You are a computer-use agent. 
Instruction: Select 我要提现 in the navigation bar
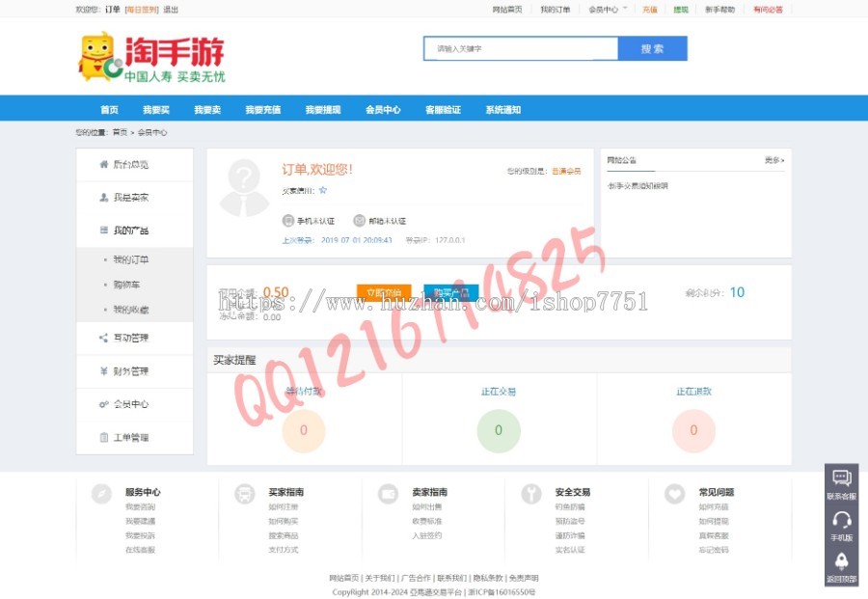(323, 110)
